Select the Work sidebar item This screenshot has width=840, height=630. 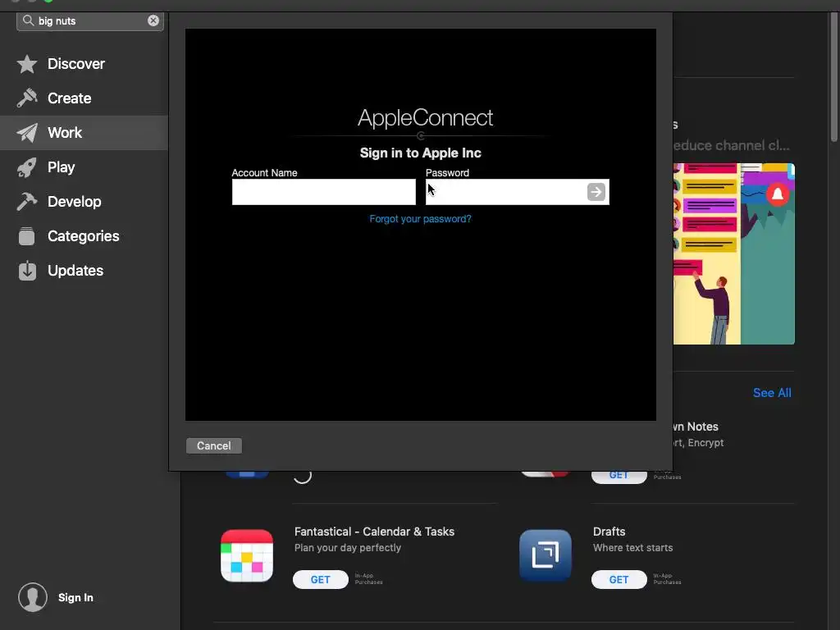coord(84,132)
